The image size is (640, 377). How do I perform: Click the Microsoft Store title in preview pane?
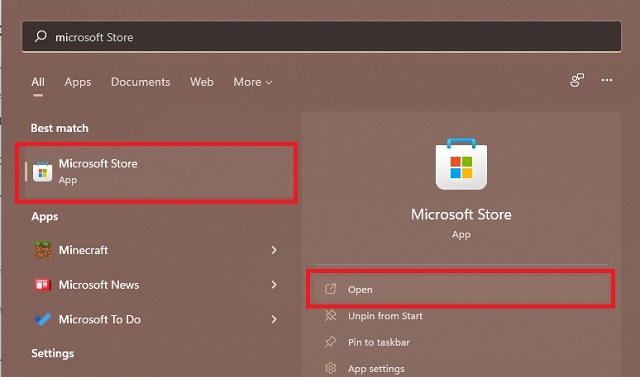[x=461, y=214]
